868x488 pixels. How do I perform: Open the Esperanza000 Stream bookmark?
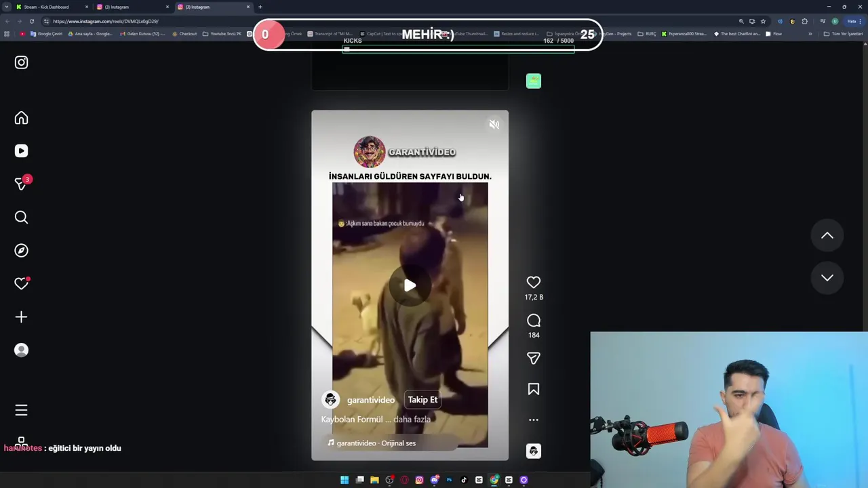684,34
